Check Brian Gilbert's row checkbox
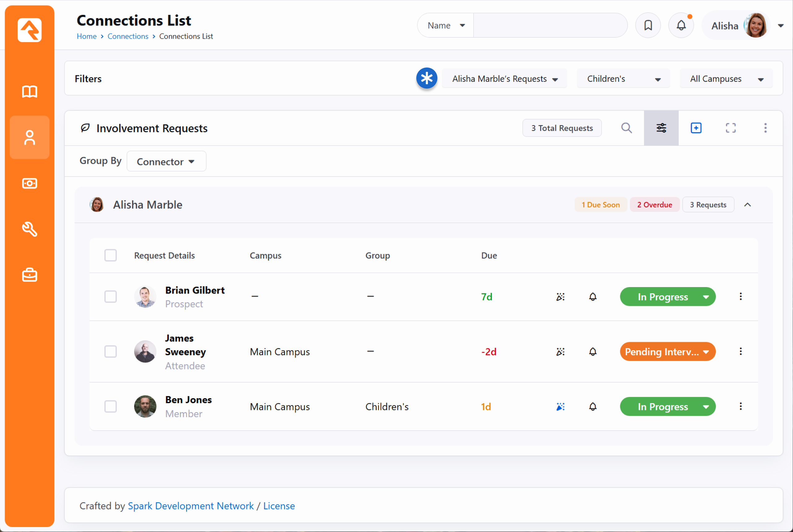The image size is (793, 532). click(x=110, y=297)
